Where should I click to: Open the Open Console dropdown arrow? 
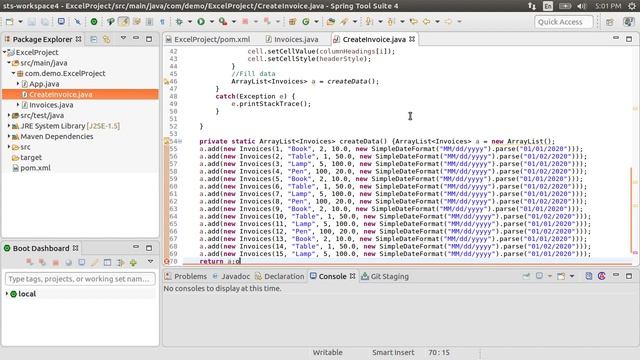[x=572, y=276]
